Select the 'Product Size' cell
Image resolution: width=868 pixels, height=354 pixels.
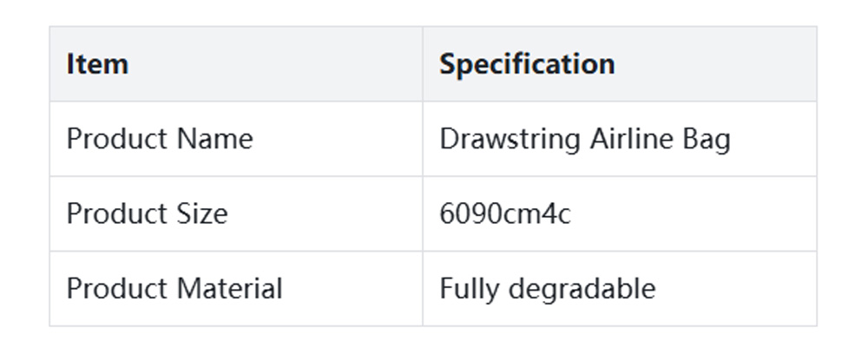coord(147,213)
